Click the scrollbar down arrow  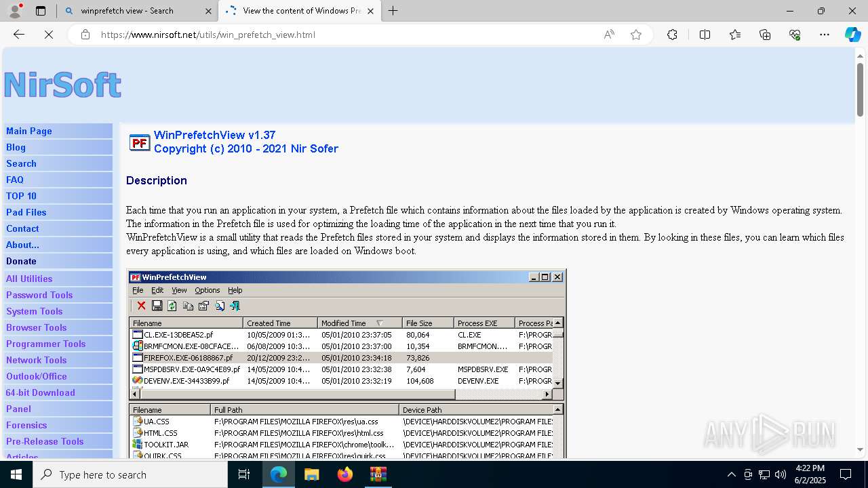pyautogui.click(x=860, y=449)
